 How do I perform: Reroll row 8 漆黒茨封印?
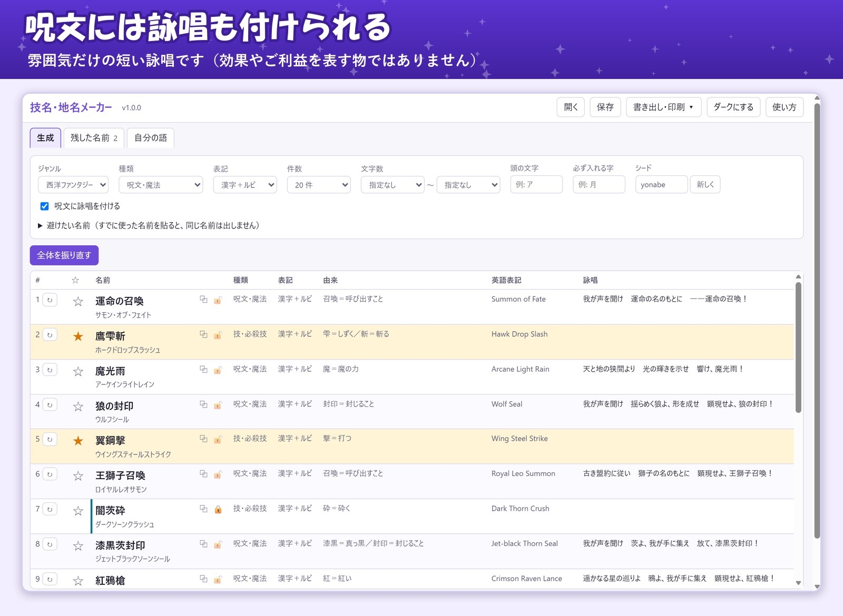pyautogui.click(x=50, y=544)
